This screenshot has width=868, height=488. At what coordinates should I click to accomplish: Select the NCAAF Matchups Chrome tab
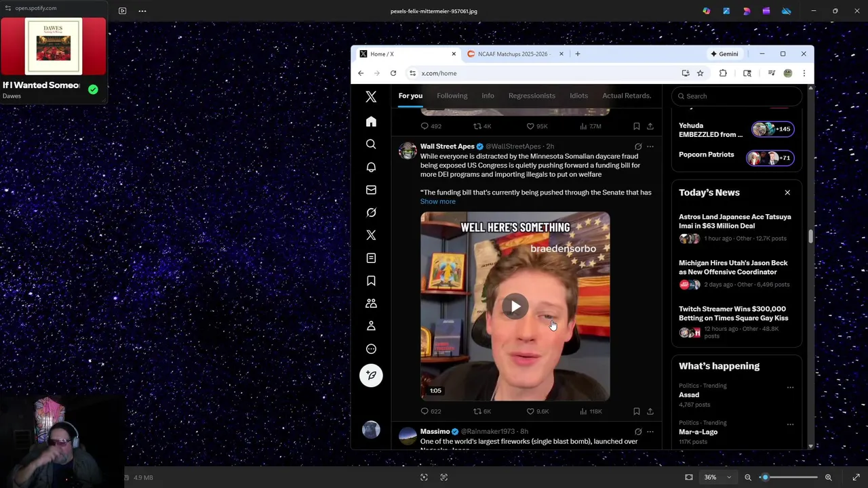click(513, 54)
